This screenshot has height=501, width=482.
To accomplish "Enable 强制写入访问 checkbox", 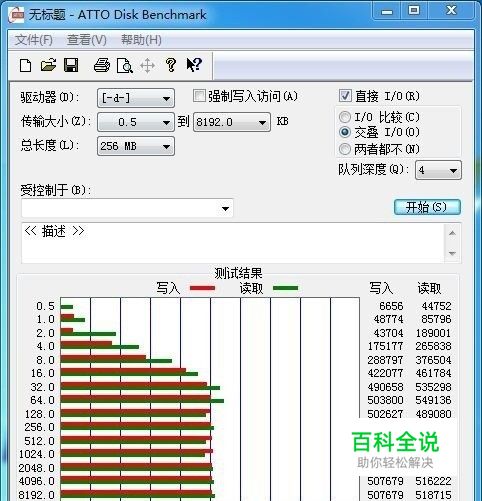I will [199, 96].
